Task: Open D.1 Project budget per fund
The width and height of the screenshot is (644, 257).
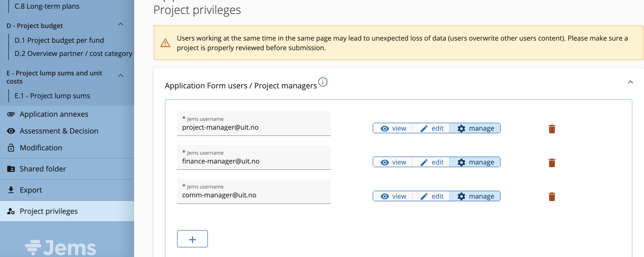Action: (x=59, y=40)
